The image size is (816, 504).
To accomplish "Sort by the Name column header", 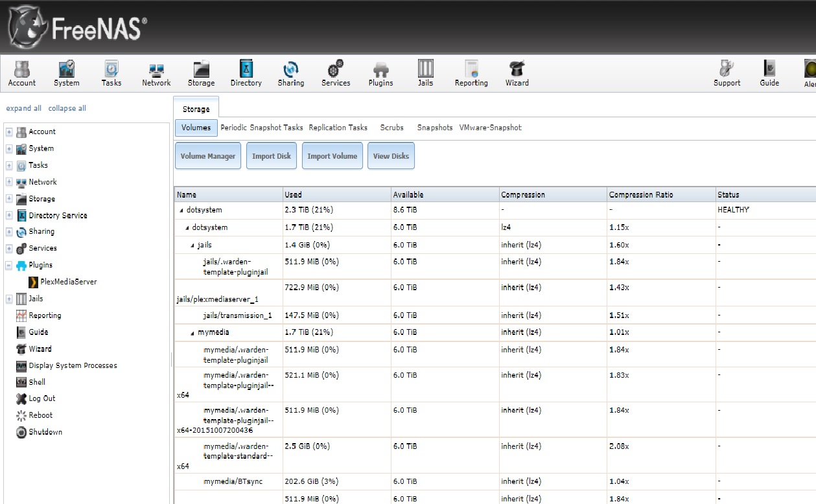I will tap(228, 194).
